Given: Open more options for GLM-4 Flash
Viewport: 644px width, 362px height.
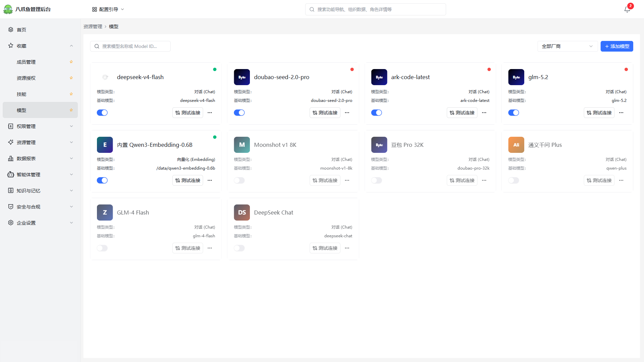Looking at the screenshot, I should click(x=210, y=248).
